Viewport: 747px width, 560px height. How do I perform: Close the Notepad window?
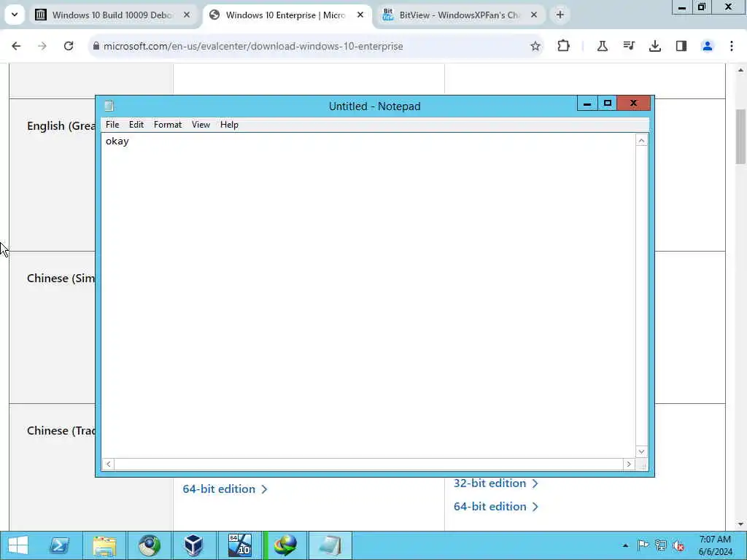tap(634, 104)
